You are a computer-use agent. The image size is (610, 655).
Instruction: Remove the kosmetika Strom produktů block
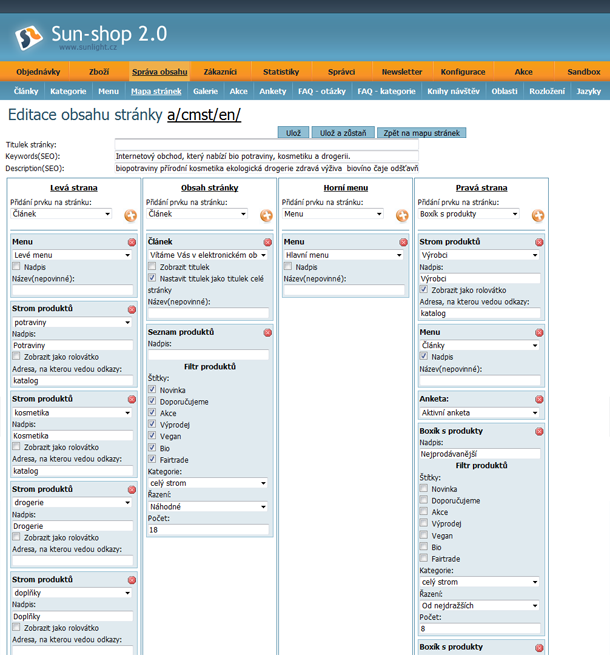click(x=132, y=399)
